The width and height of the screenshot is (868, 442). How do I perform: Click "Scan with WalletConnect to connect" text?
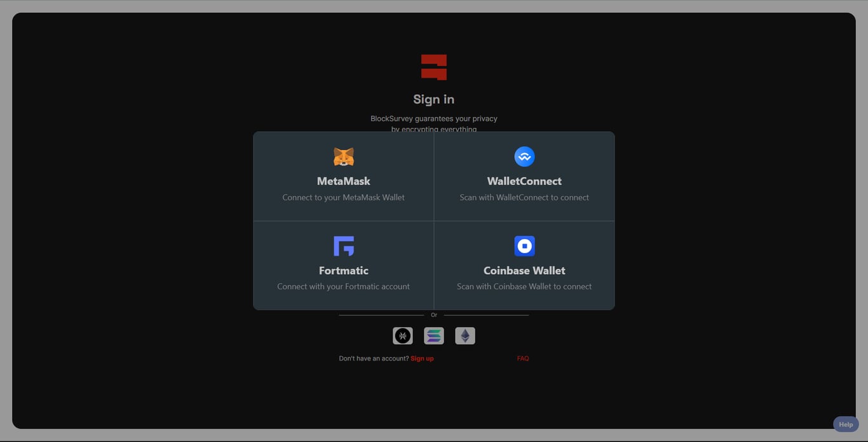(x=524, y=197)
